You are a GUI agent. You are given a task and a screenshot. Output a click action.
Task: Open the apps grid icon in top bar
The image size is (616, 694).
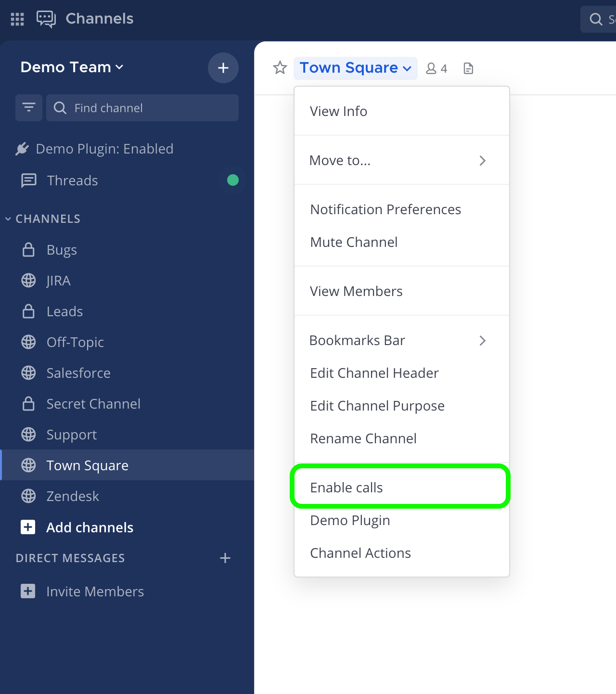[x=17, y=19]
